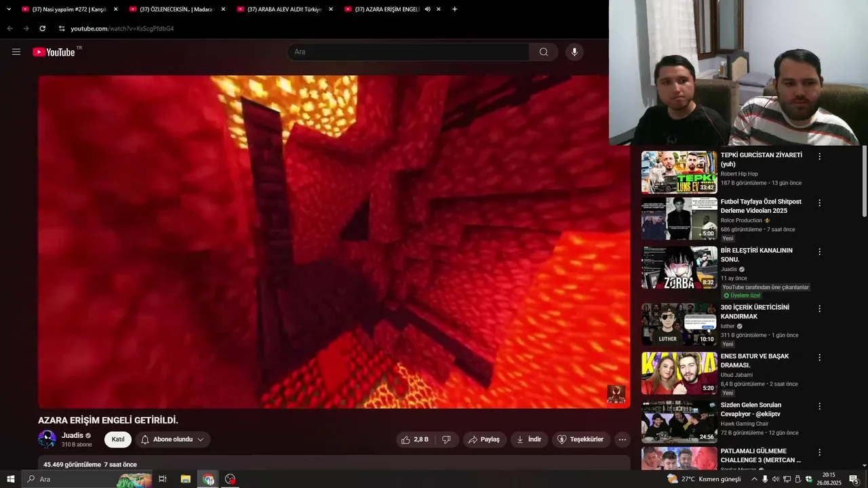Click the address bar URL

click(x=123, y=28)
